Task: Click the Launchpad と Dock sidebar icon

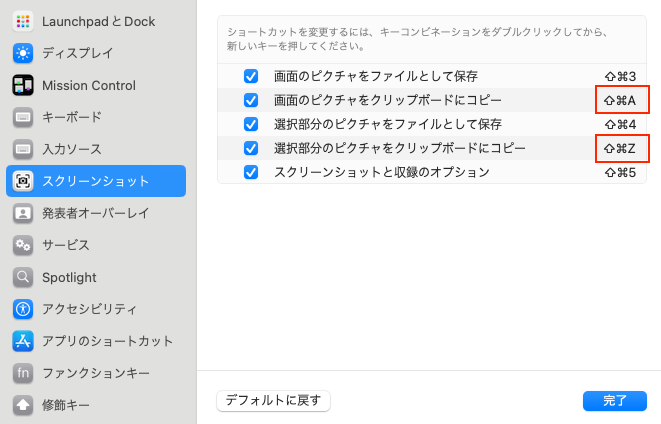Action: (x=24, y=21)
